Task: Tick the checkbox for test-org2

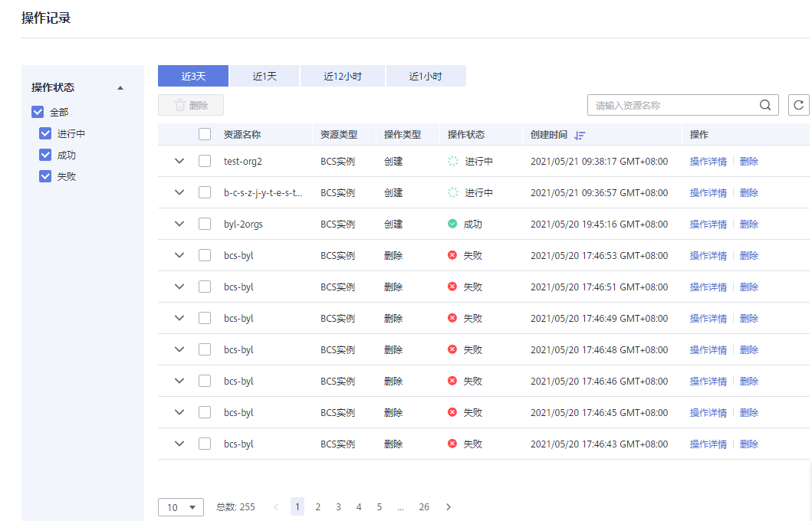Action: [205, 161]
